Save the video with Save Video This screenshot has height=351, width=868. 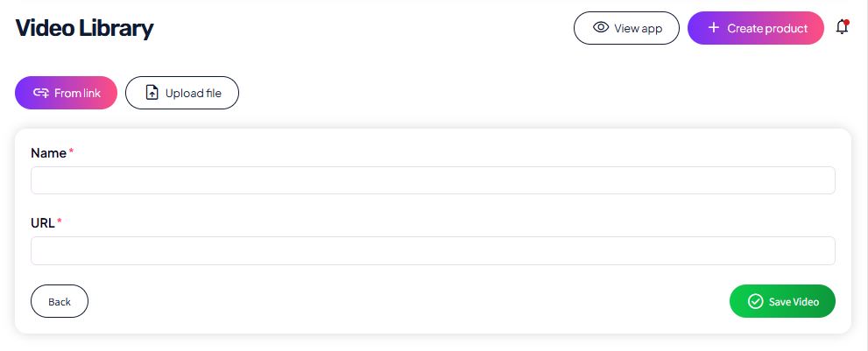pos(782,301)
